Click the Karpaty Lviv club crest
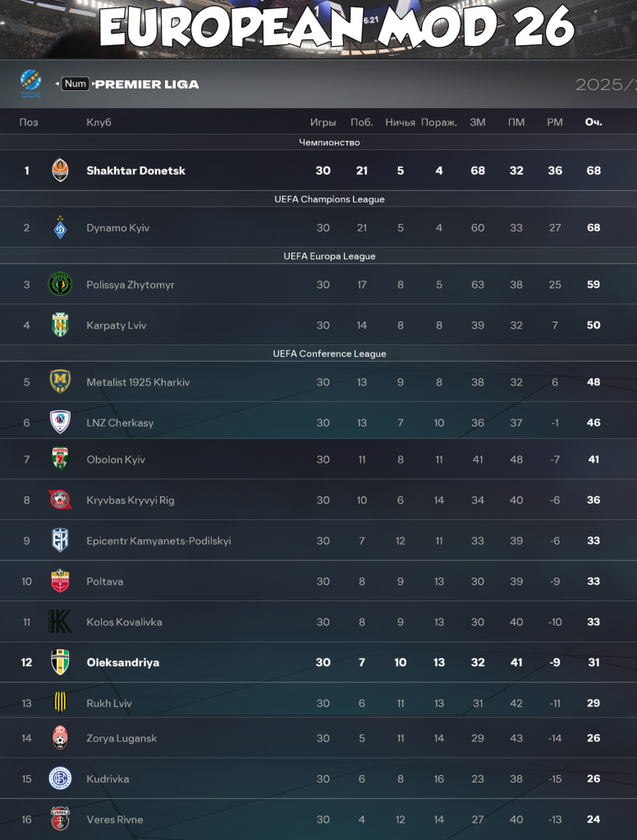The image size is (637, 840). tap(60, 325)
